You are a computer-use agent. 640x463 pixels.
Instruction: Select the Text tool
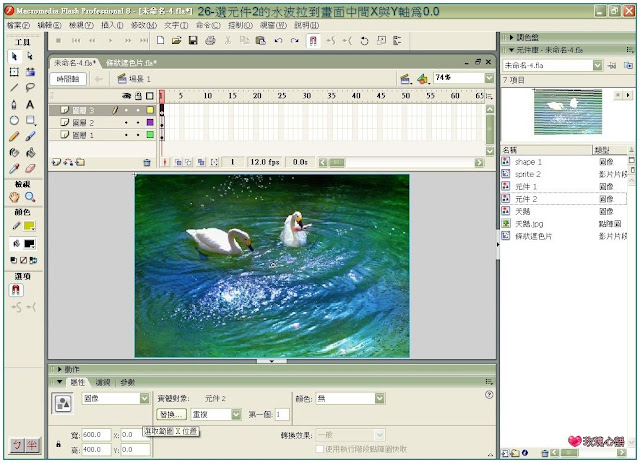tap(30, 105)
